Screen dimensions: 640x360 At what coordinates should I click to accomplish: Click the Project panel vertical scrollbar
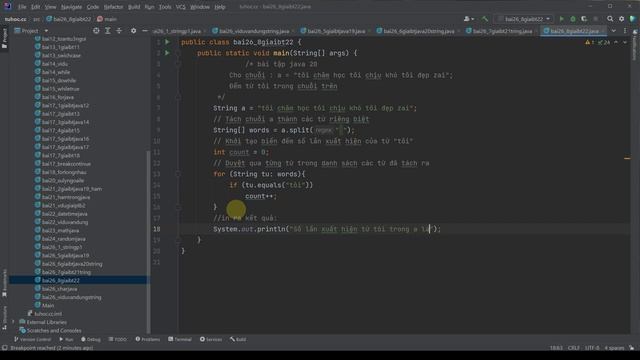click(148, 241)
